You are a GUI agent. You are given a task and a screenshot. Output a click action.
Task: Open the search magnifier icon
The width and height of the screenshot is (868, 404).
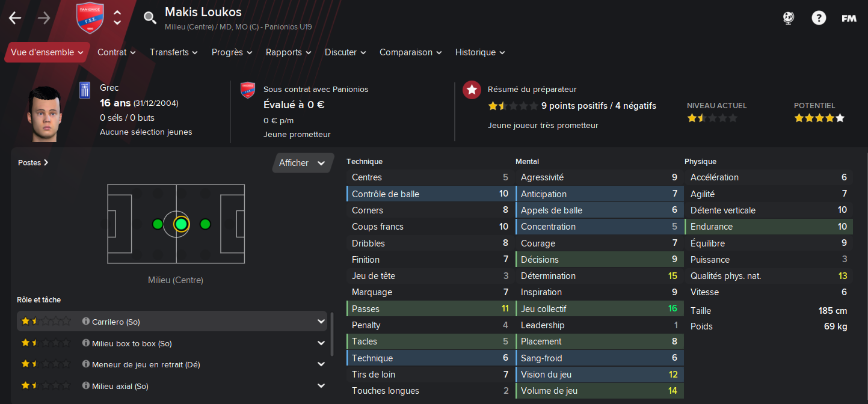(150, 17)
